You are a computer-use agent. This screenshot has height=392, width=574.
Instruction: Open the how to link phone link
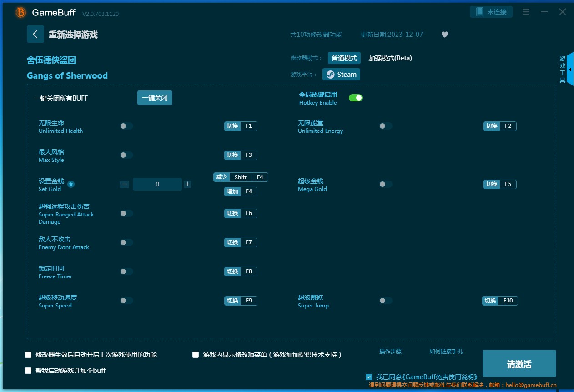(x=446, y=352)
